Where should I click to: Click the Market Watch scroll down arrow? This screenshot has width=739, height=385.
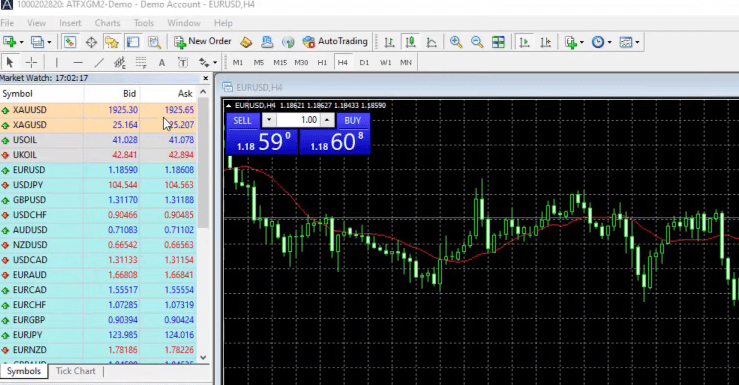[203, 357]
